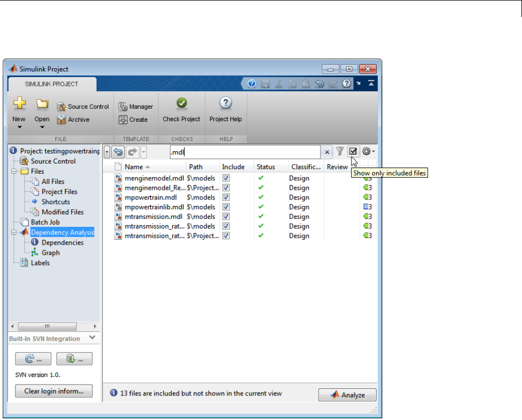Click the SVN update button
Screen dimensions: 522x420
pos(33,359)
